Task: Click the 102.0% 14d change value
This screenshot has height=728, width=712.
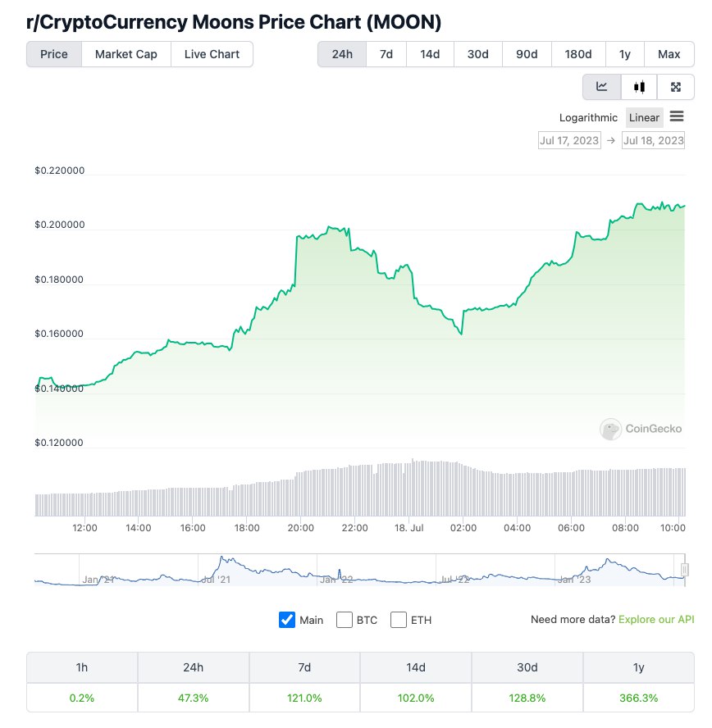Action: pos(416,698)
